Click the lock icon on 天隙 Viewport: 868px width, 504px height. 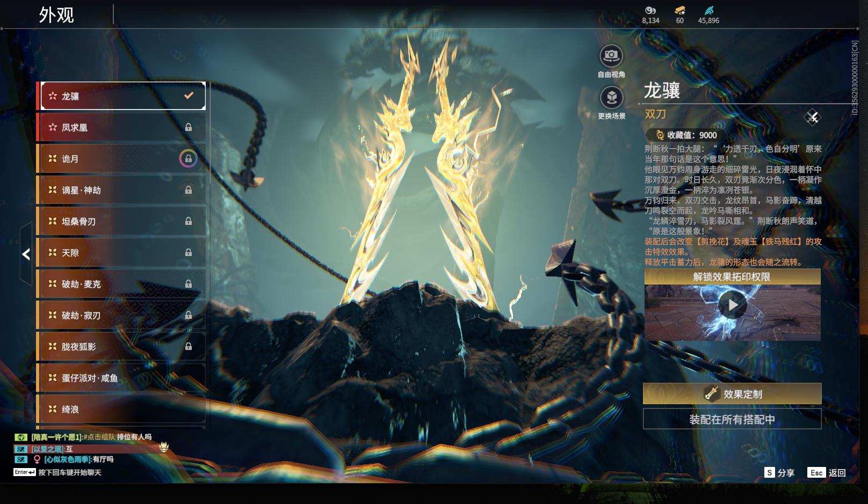click(189, 252)
